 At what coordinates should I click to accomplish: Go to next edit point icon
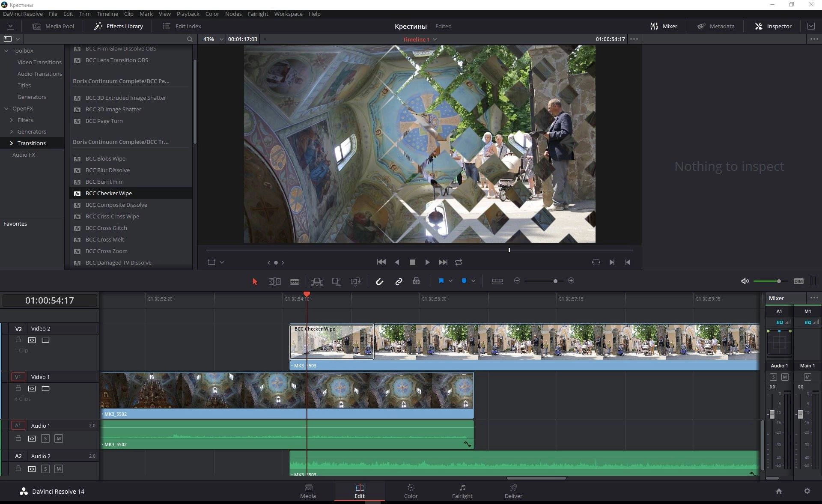point(612,262)
